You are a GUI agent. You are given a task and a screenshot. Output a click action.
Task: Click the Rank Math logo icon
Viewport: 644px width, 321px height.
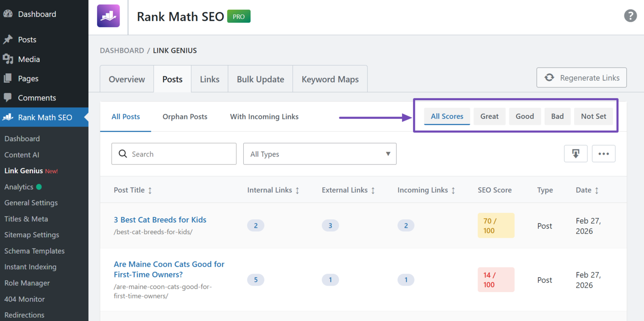coord(108,16)
